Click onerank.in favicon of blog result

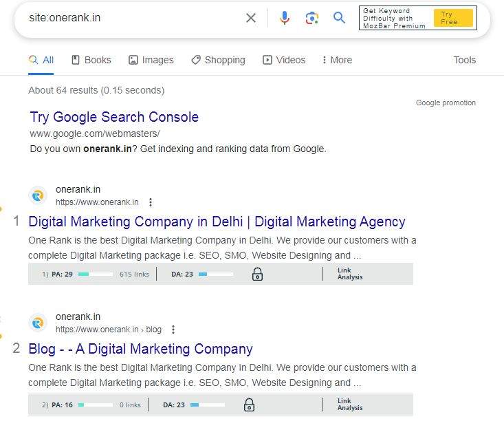click(x=38, y=323)
